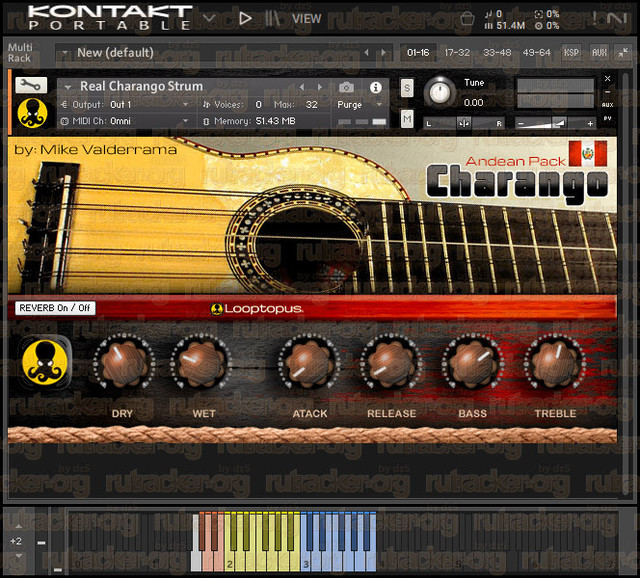Viewport: 640px width, 578px height.
Task: Go to next multi preset arrow
Action: click(383, 52)
